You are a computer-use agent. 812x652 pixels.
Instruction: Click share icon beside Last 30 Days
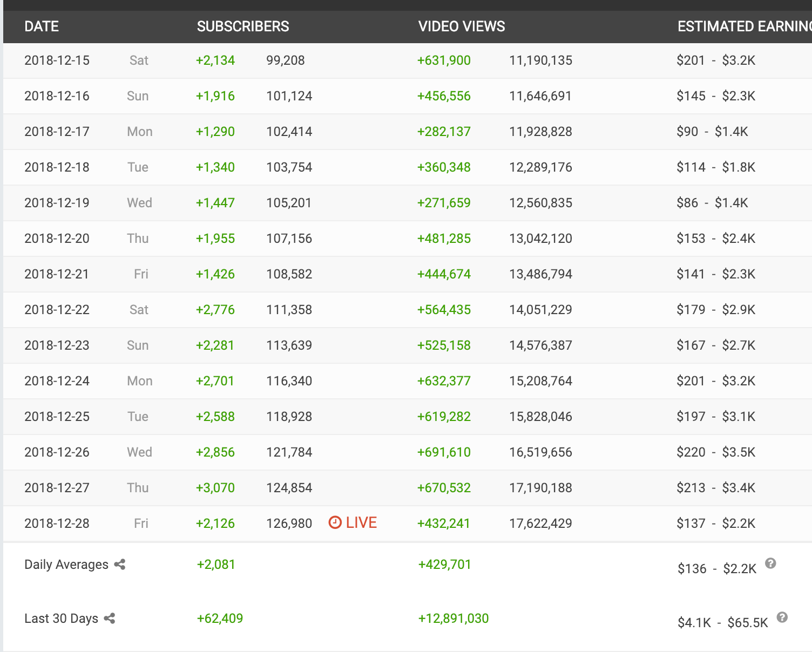click(110, 619)
